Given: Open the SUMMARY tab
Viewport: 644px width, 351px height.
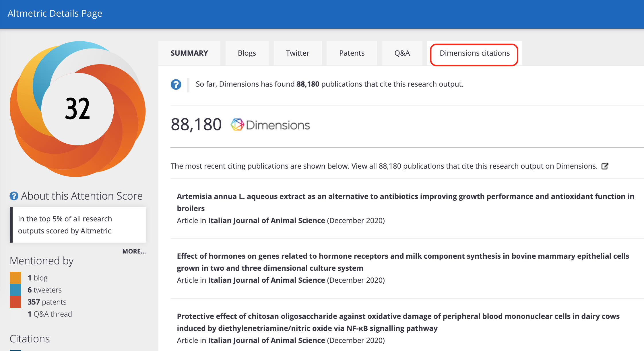Looking at the screenshot, I should pyautogui.click(x=189, y=53).
